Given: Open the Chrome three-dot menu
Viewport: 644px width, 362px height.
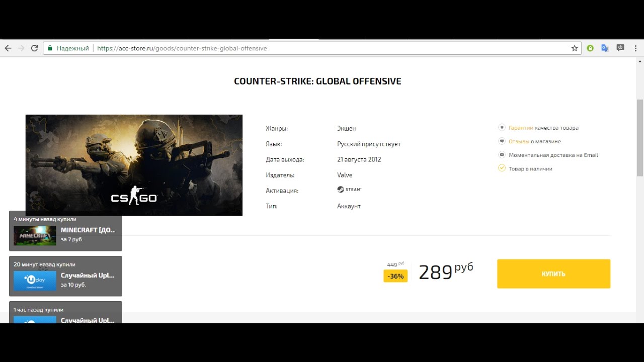Looking at the screenshot, I should 635,48.
